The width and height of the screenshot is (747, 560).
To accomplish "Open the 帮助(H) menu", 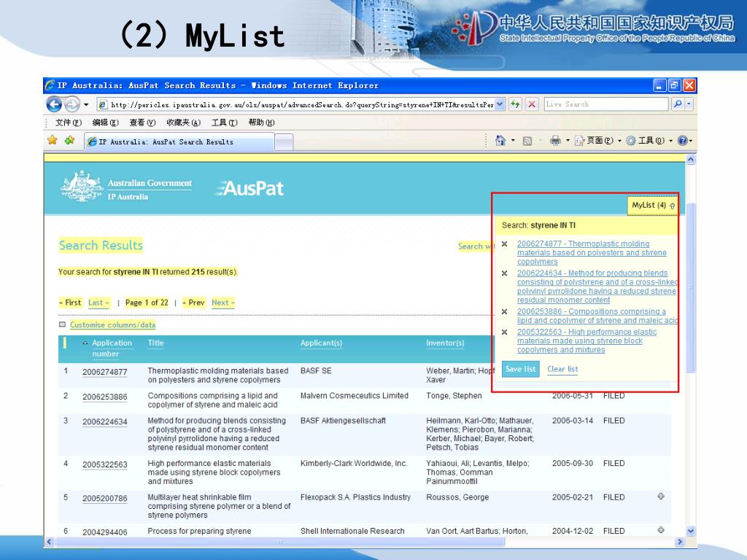I will (x=262, y=122).
